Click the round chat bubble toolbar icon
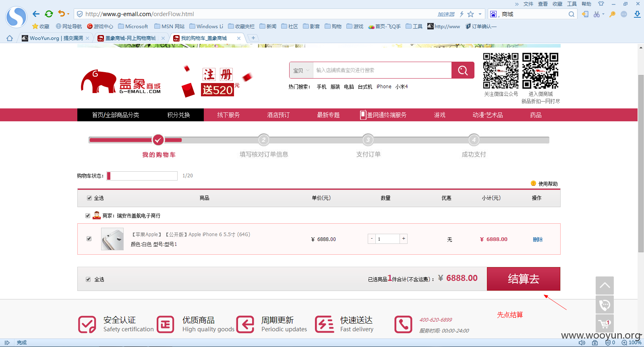Viewport: 644px width, 347px height. click(x=624, y=14)
